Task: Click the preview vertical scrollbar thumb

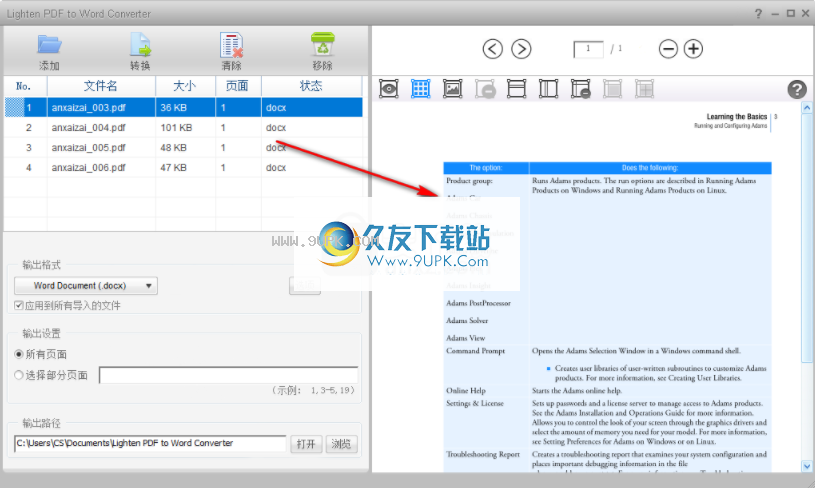Action: [806, 239]
